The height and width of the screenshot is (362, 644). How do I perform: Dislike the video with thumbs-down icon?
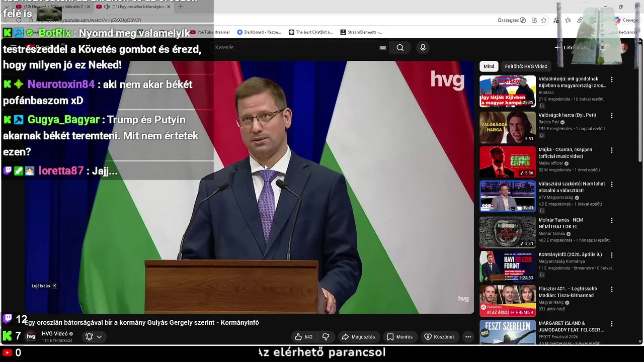click(326, 337)
